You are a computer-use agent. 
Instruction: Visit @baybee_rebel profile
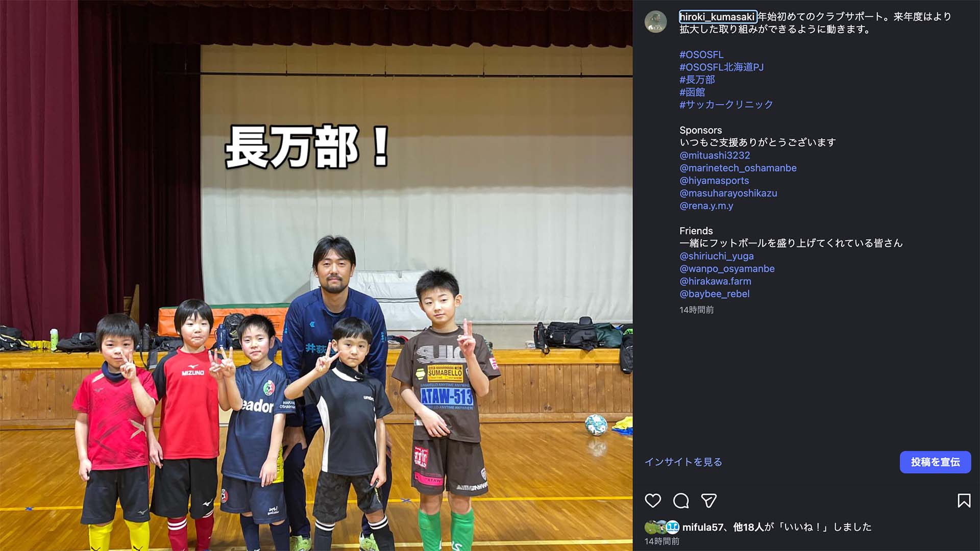(715, 294)
